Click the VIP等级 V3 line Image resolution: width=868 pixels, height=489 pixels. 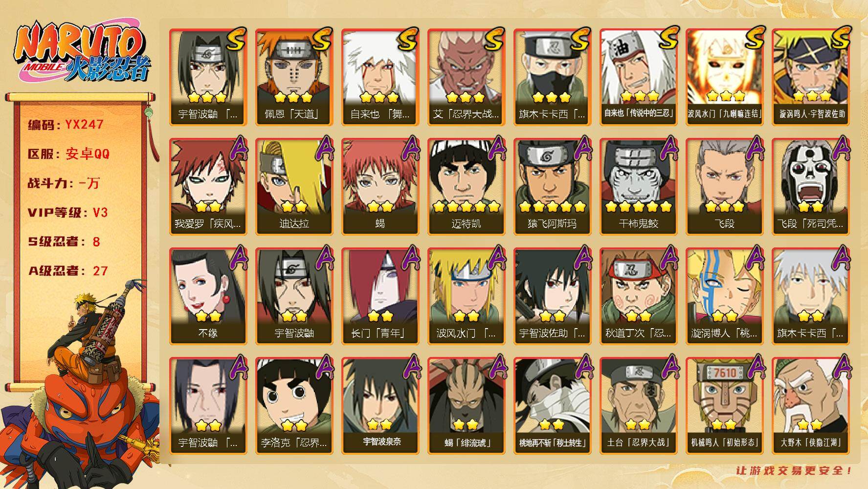68,213
